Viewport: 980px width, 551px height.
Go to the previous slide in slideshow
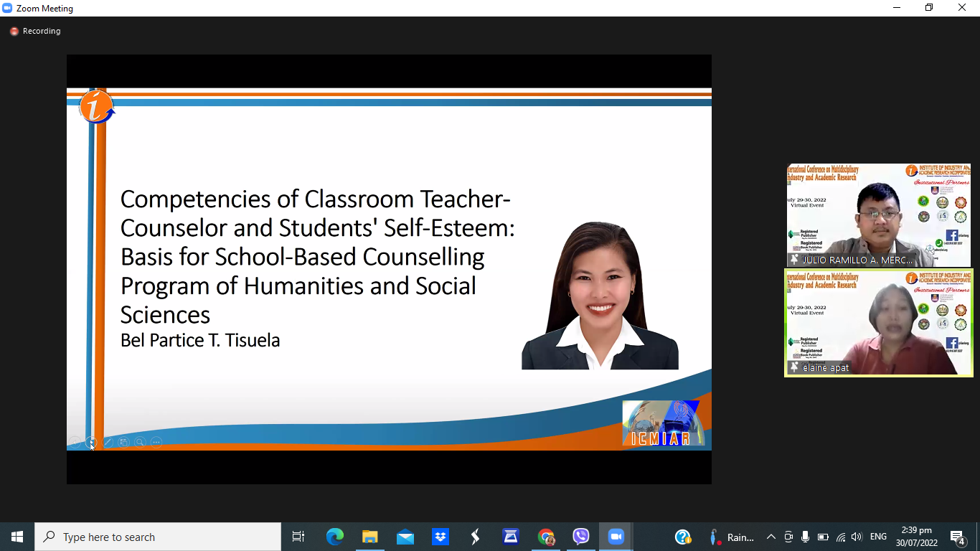75,443
